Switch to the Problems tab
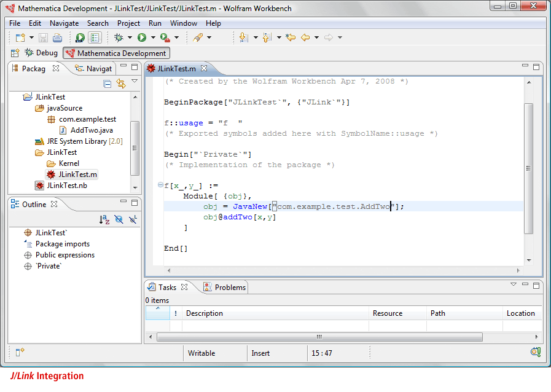This screenshot has height=392, width=551. (232, 287)
